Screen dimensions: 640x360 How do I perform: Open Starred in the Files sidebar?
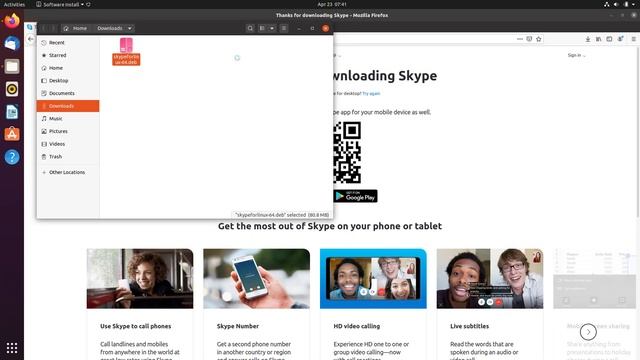click(68, 55)
